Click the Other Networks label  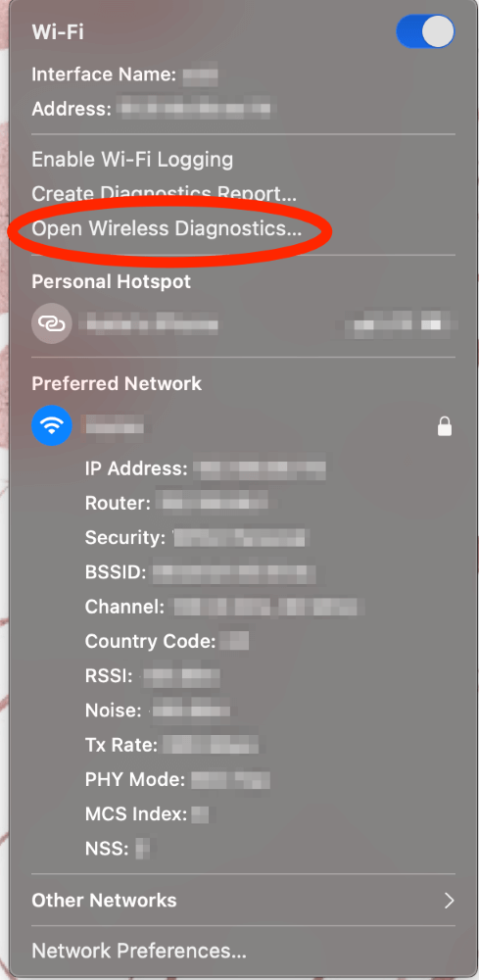[104, 901]
